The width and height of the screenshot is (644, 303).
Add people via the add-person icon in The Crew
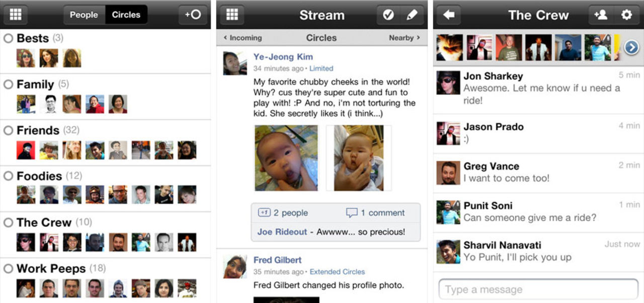point(601,14)
